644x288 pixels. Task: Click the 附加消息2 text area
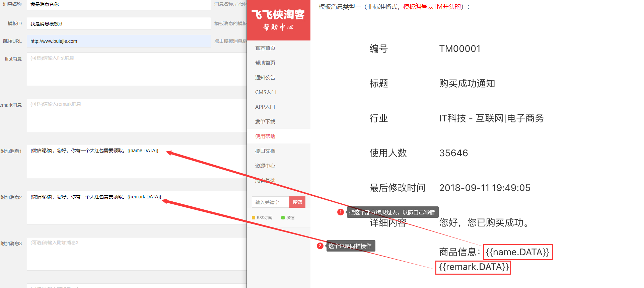coord(137,208)
